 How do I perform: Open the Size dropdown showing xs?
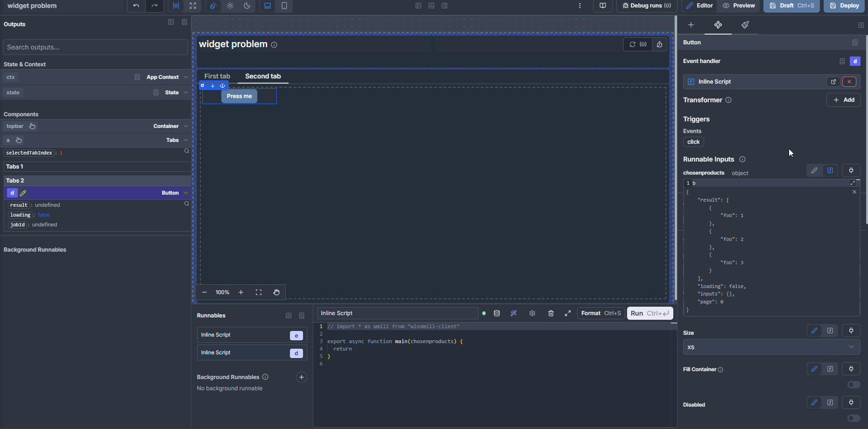771,347
